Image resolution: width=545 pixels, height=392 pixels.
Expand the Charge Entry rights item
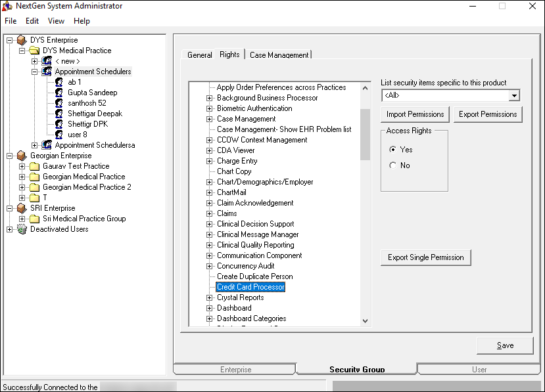click(x=209, y=161)
